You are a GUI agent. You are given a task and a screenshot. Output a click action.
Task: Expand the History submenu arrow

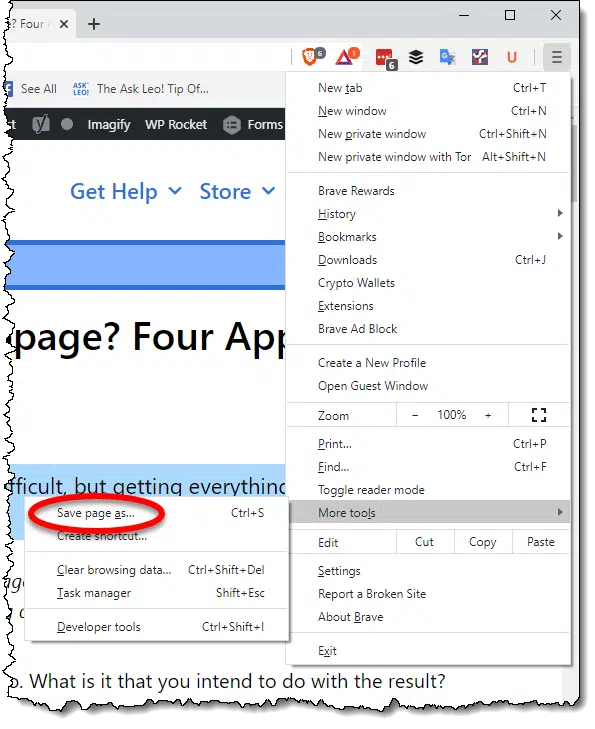[x=560, y=213]
